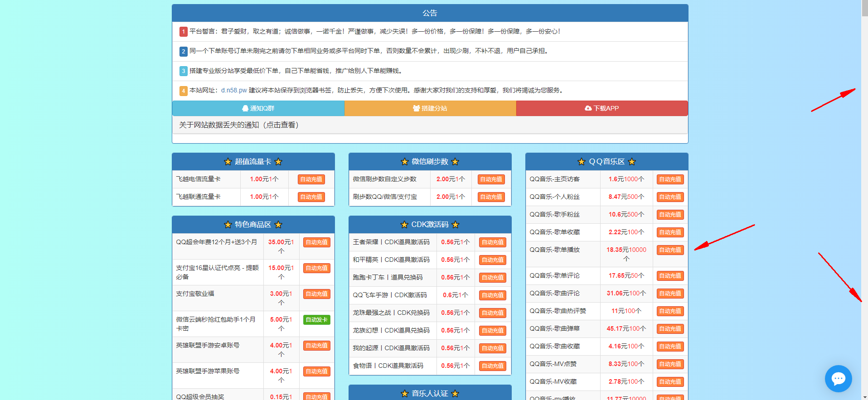Click left star icon beside 音乐人认证

click(405, 394)
